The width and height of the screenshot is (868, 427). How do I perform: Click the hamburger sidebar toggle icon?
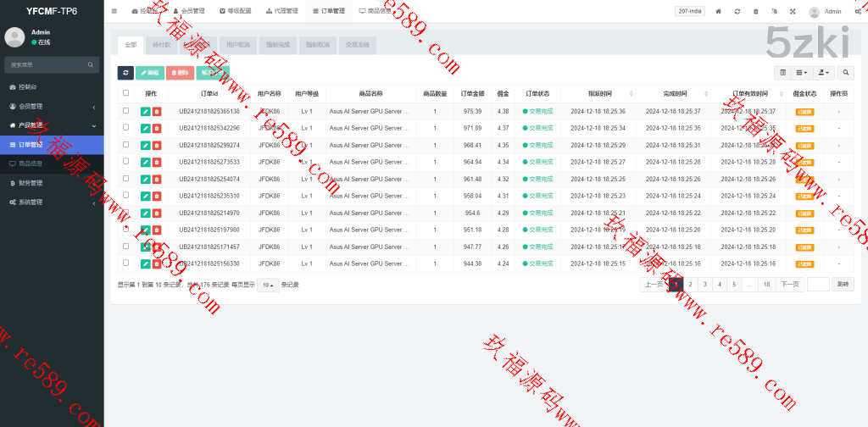(114, 11)
